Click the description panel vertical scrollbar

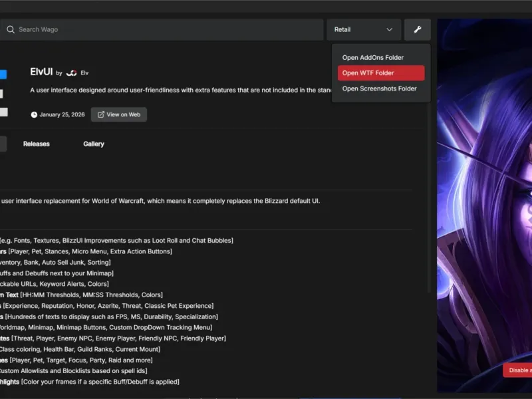coord(429,197)
